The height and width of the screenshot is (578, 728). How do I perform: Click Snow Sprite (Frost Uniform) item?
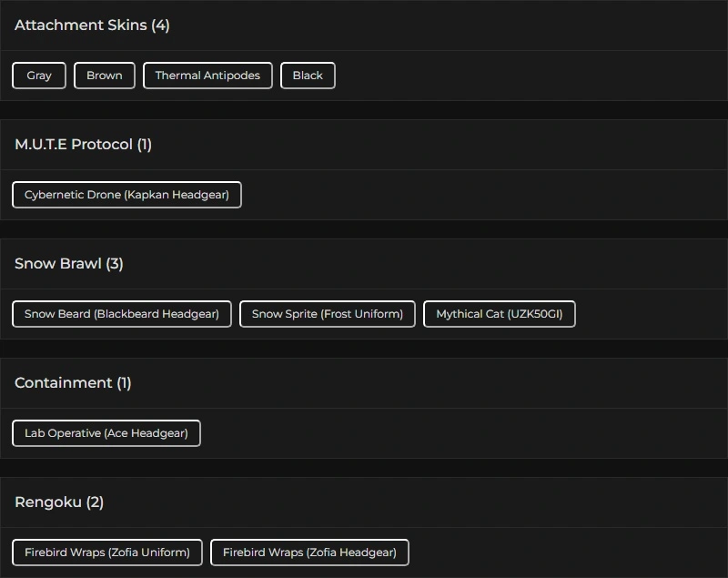(328, 314)
